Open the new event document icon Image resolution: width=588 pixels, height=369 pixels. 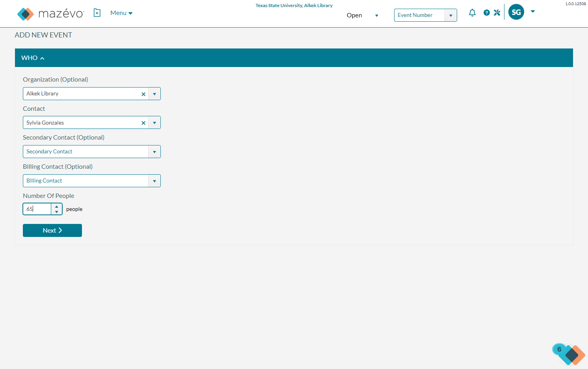point(97,13)
